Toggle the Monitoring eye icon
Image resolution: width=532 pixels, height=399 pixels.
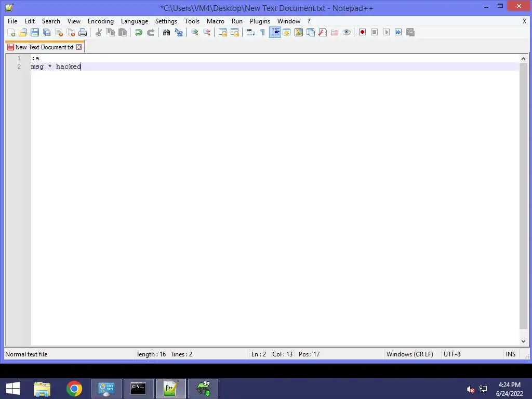click(x=347, y=32)
